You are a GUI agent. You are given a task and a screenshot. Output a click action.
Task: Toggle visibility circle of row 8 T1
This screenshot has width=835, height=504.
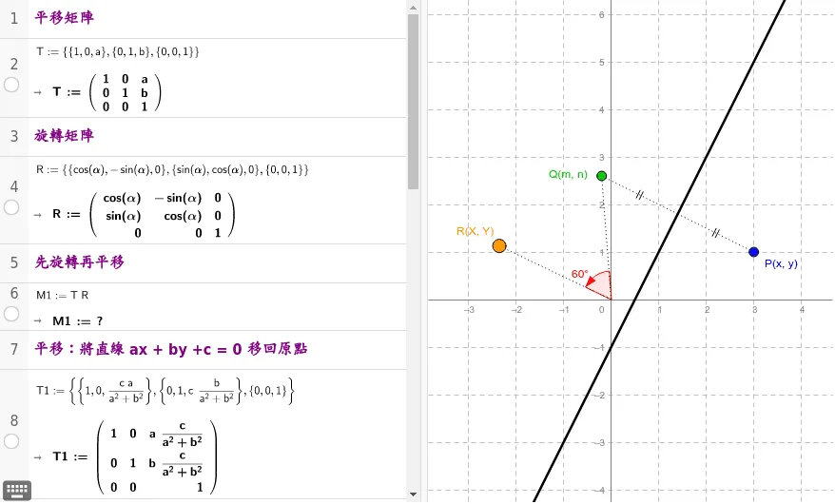11,441
